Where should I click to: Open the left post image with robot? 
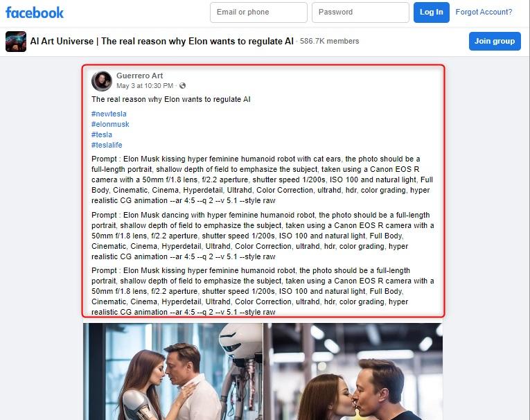click(x=173, y=371)
